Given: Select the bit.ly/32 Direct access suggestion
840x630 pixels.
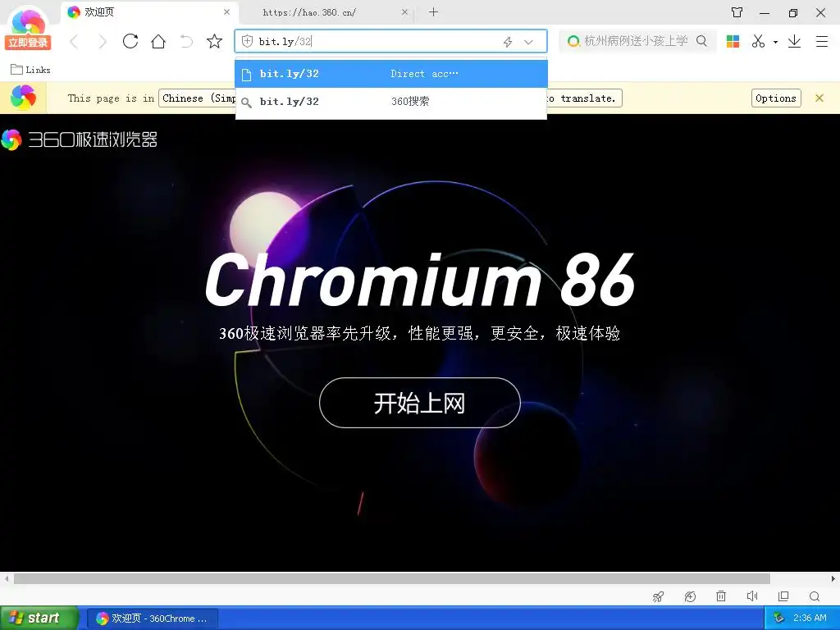Looking at the screenshot, I should coord(391,74).
